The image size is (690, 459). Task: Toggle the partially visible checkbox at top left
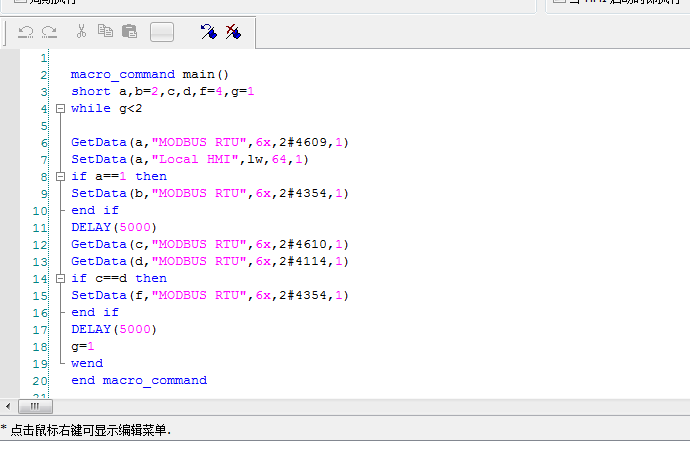[20, 3]
